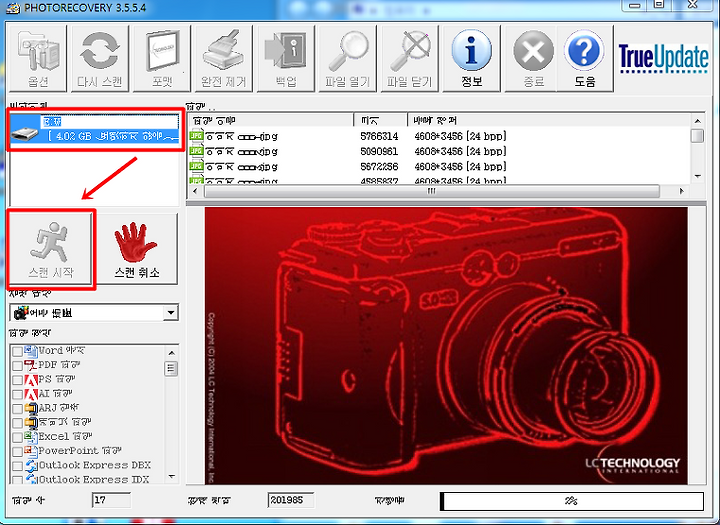Check the Outlook Express DBX box

(x=17, y=466)
